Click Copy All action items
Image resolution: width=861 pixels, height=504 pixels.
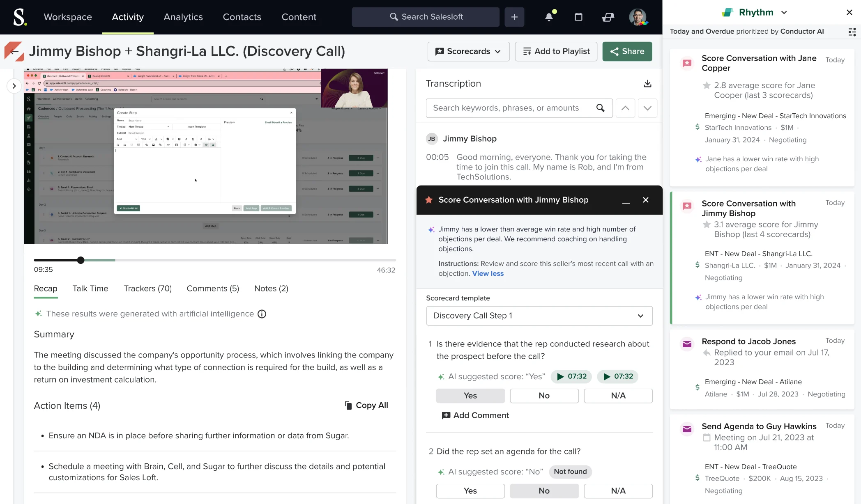tap(366, 405)
